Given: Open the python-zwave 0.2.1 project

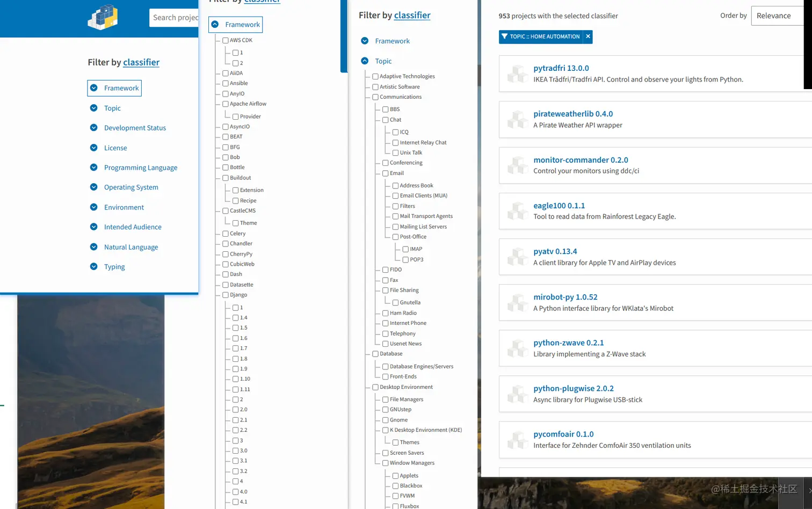Looking at the screenshot, I should point(569,343).
